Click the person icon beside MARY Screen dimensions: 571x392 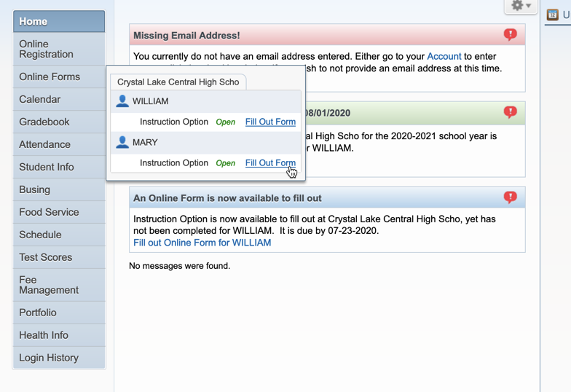pyautogui.click(x=122, y=142)
